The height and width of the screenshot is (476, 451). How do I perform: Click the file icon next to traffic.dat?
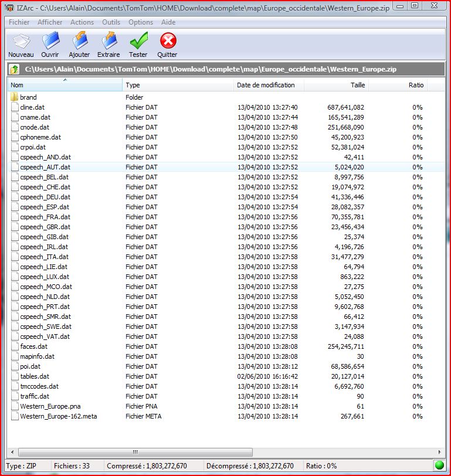15,396
